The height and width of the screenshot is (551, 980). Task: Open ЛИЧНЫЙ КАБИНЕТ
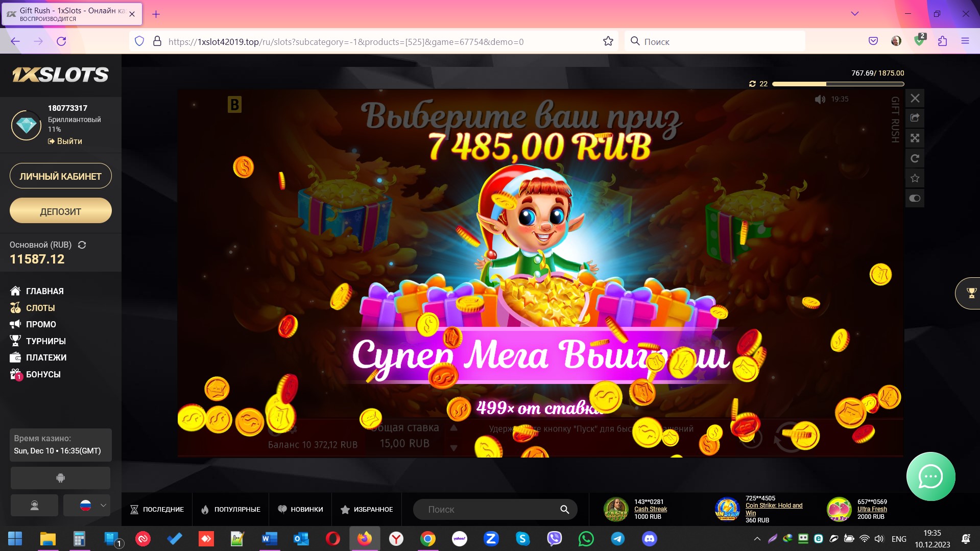[x=61, y=176]
